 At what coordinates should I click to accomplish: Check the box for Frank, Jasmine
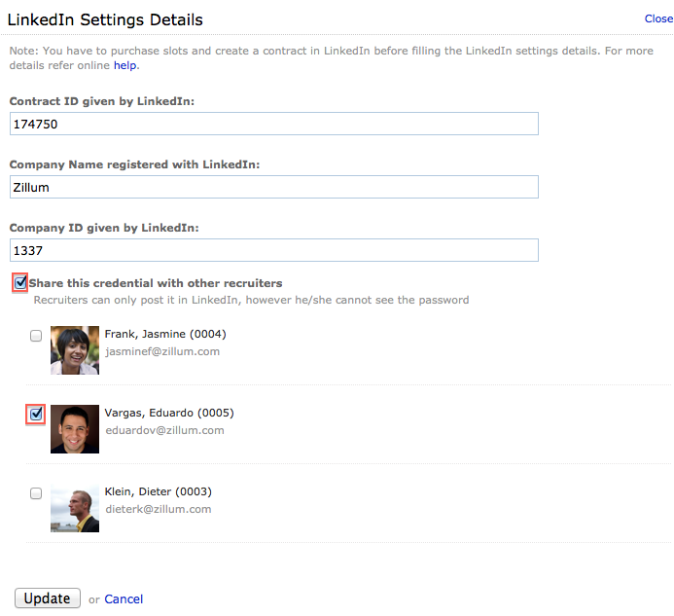pyautogui.click(x=36, y=336)
